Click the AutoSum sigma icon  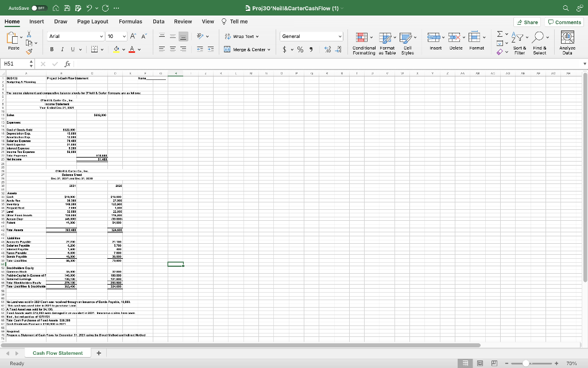click(x=500, y=34)
